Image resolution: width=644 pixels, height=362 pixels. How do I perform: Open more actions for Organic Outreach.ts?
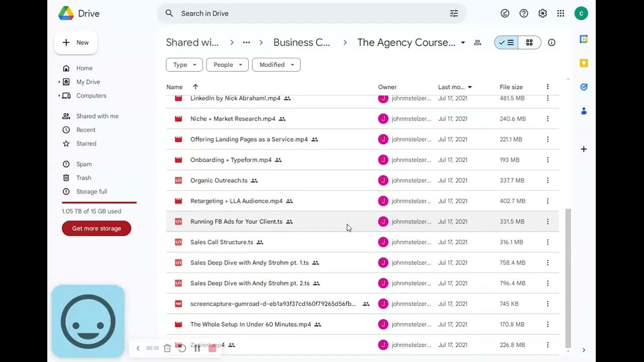(x=547, y=180)
